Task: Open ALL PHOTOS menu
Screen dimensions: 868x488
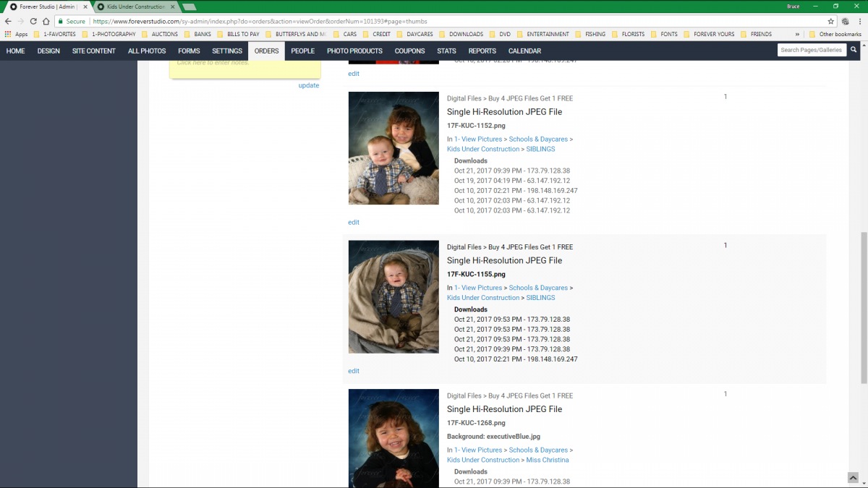Action: click(x=147, y=51)
